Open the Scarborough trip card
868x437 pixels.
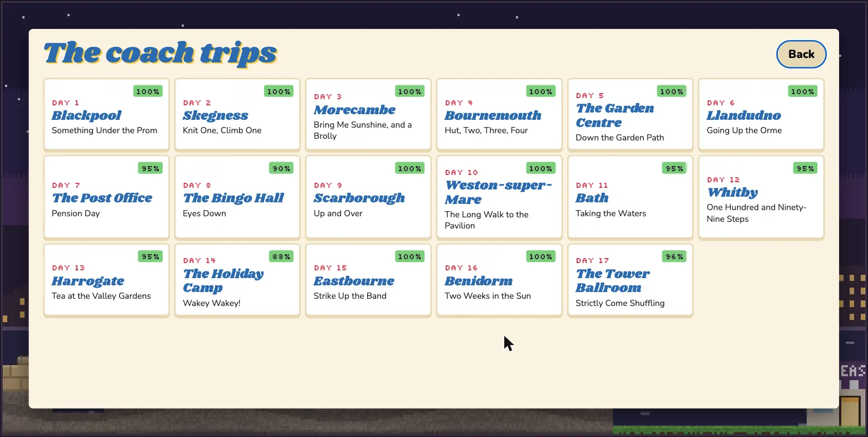pyautogui.click(x=368, y=197)
